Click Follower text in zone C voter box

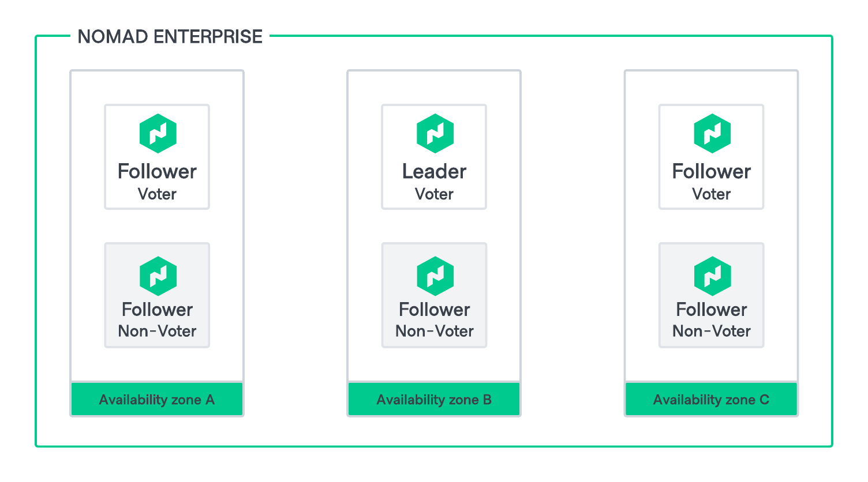(711, 172)
